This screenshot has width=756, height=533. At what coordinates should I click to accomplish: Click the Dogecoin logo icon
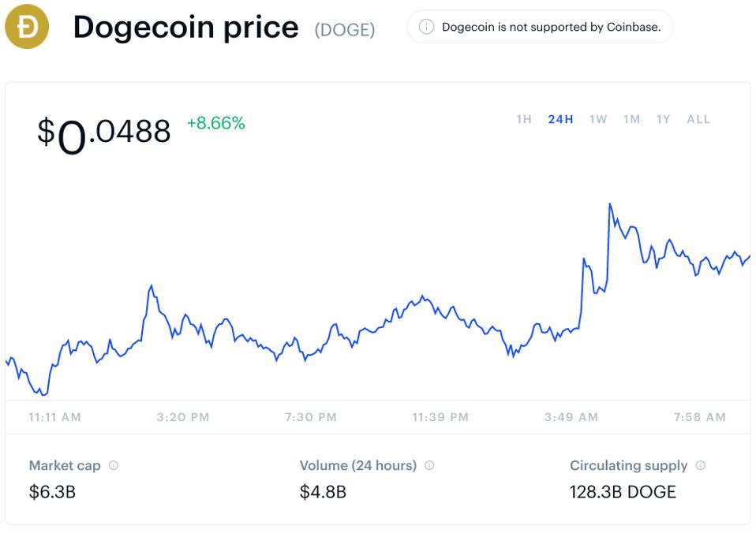pos(27,28)
